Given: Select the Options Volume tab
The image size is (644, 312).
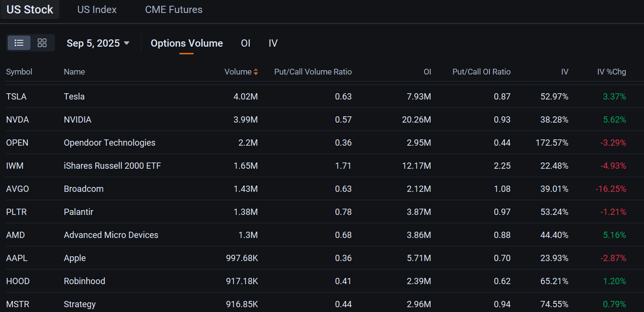Looking at the screenshot, I should pos(186,43).
